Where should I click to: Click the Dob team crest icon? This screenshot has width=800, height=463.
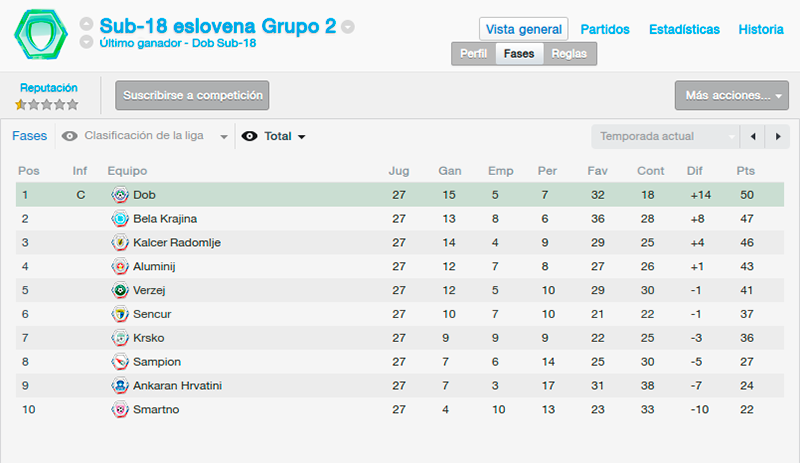[x=120, y=194]
